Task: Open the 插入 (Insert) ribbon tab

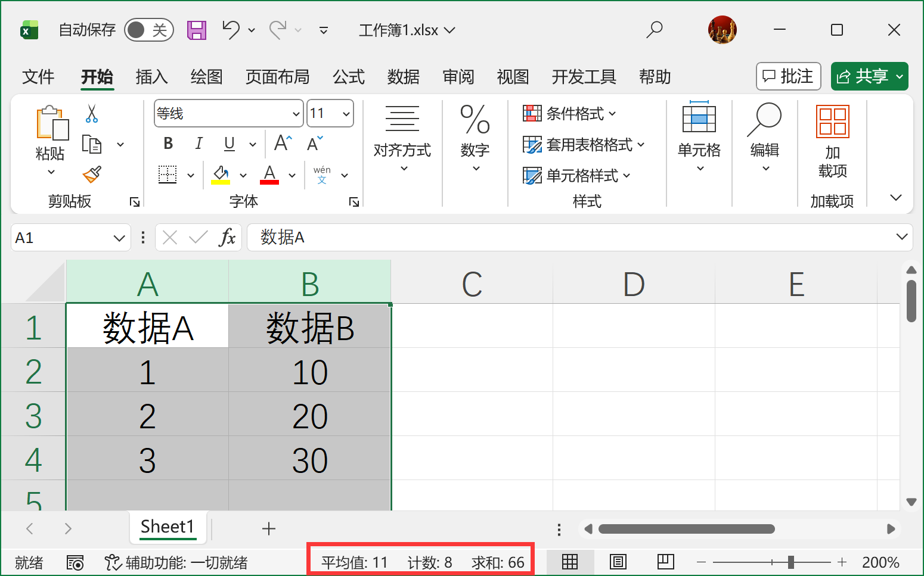Action: pyautogui.click(x=151, y=77)
